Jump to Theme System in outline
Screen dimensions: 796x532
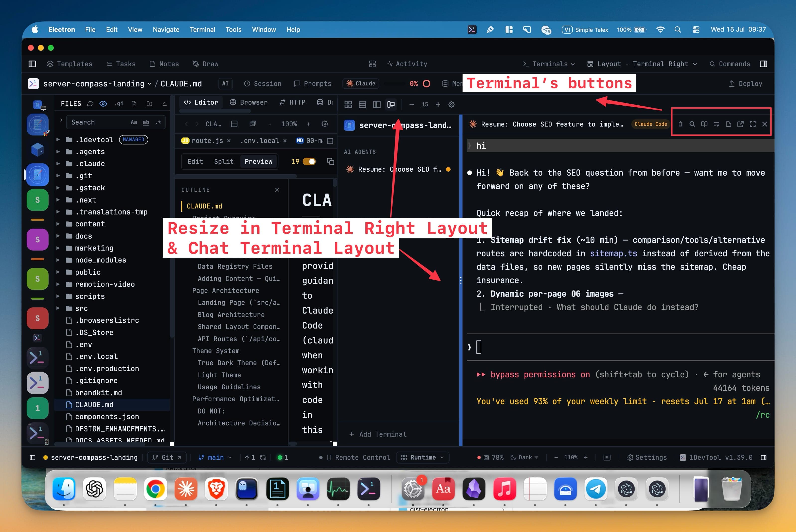tap(216, 351)
